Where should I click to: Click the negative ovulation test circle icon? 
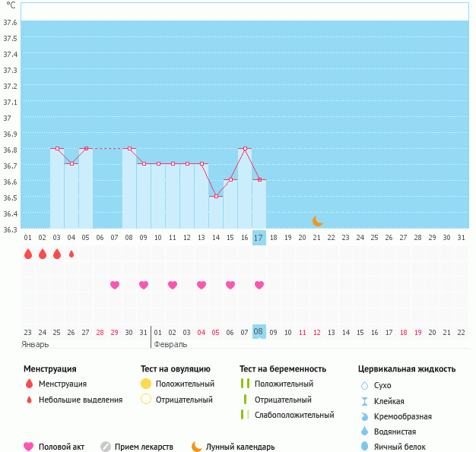[x=146, y=400]
